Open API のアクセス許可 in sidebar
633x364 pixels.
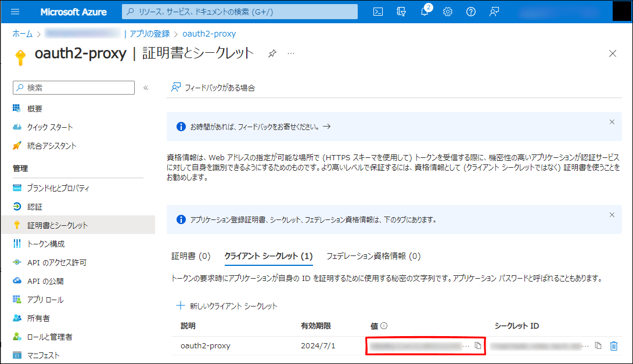[56, 262]
